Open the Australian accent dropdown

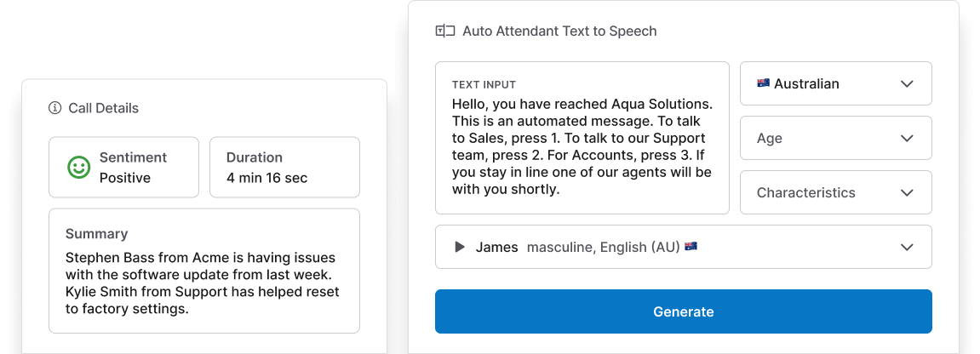(x=907, y=83)
